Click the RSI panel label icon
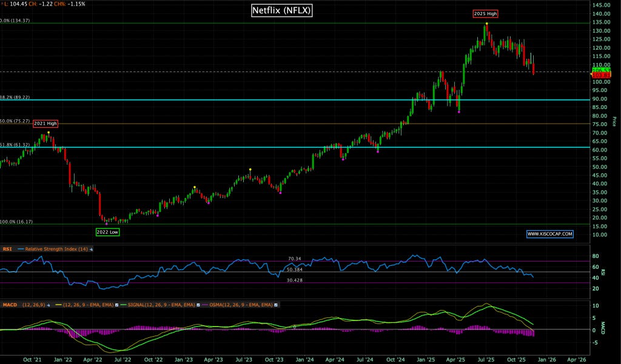The image size is (621, 364). [8, 248]
